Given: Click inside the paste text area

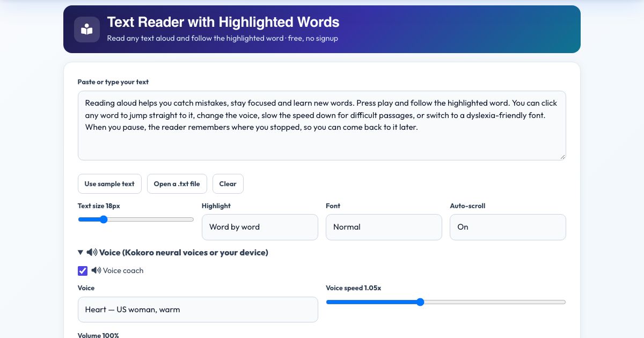Looking at the screenshot, I should (322, 126).
